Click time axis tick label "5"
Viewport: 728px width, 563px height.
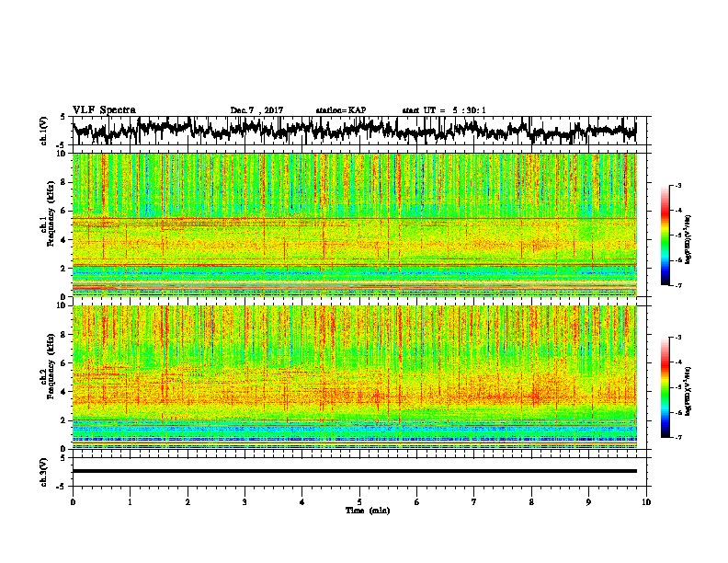pos(359,502)
